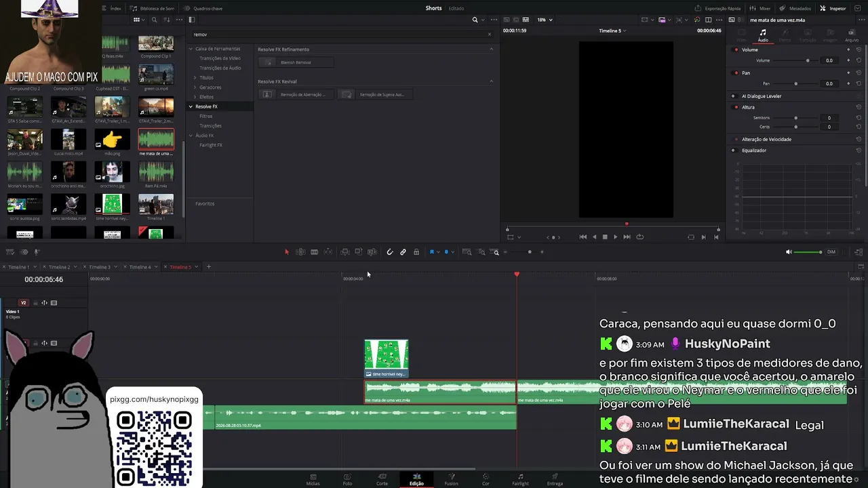Click the overwrite clip toolbar icon
The image size is (868, 488).
(x=358, y=252)
